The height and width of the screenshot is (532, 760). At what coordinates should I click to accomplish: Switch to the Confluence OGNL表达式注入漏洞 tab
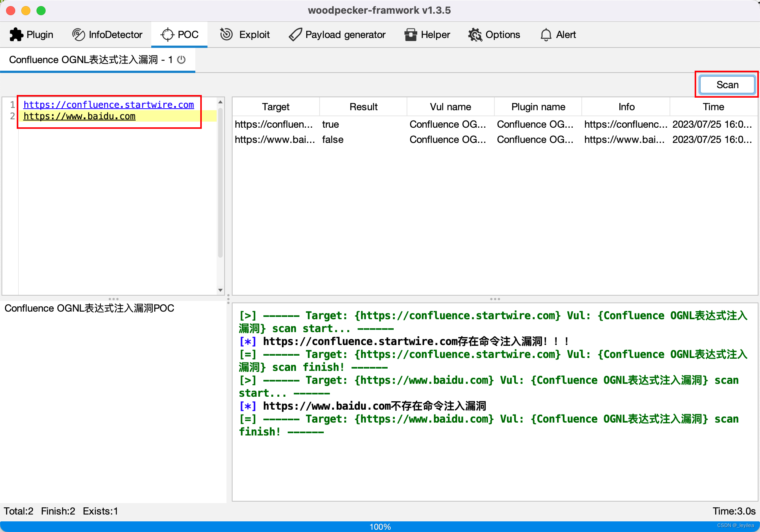(91, 60)
